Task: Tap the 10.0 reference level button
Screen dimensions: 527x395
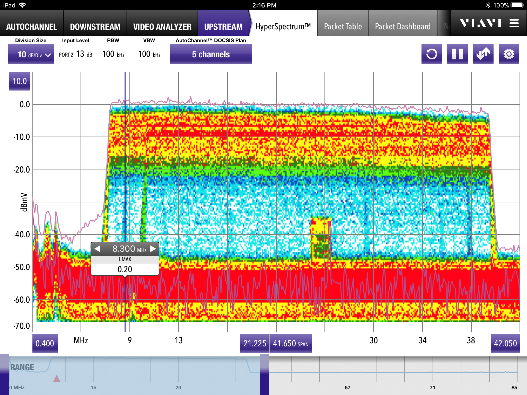Action: click(x=19, y=81)
